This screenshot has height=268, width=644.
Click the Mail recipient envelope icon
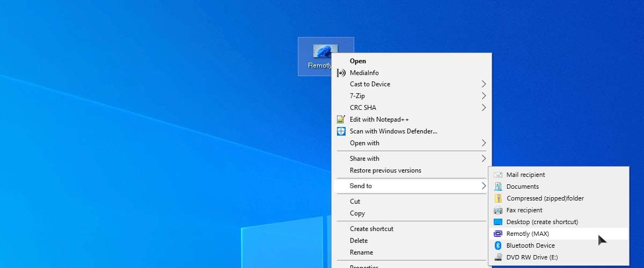point(498,175)
